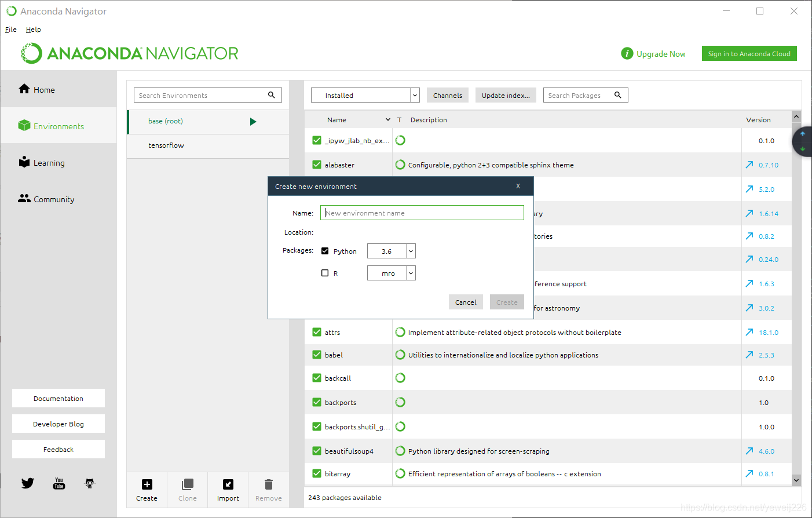
Task: Click the search environments magnifier icon
Action: (271, 95)
